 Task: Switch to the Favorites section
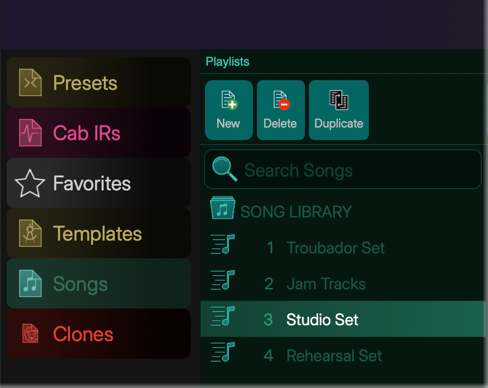(99, 183)
